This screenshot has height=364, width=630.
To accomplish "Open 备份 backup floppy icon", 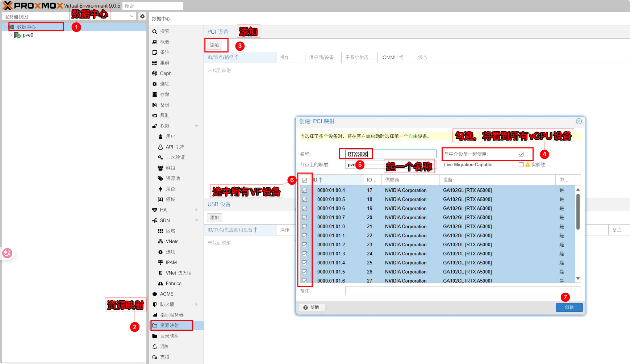I will (x=155, y=105).
